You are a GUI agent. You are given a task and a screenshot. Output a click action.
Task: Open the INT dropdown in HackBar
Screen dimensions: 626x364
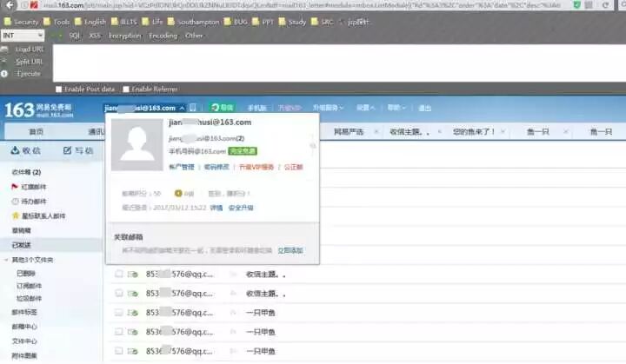coord(23,36)
